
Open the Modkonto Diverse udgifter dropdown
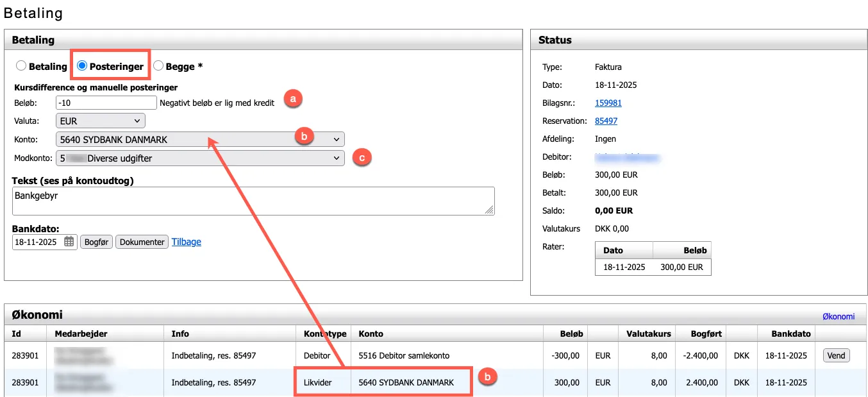tap(200, 158)
